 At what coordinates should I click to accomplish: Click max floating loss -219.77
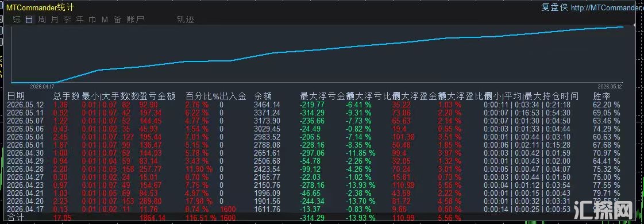tap(312, 105)
